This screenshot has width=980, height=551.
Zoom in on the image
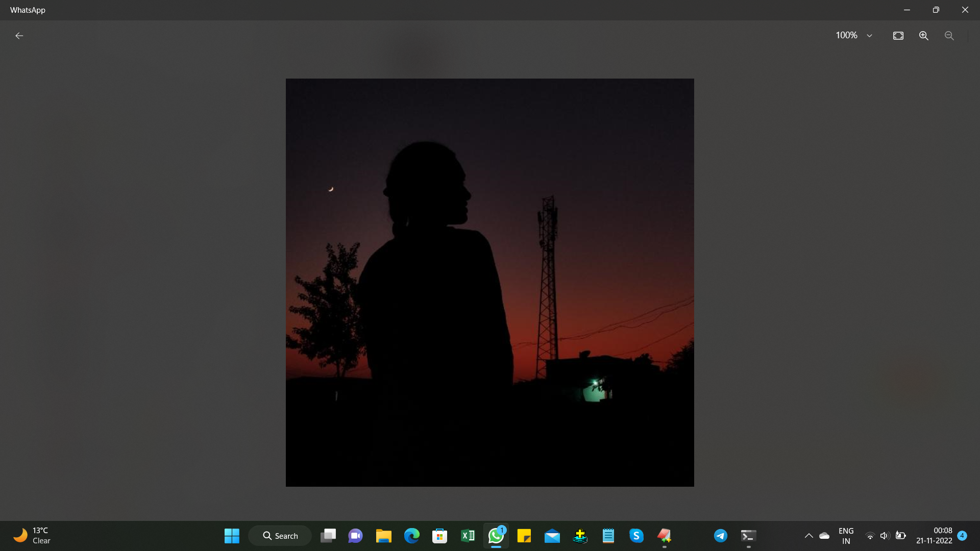[924, 36]
